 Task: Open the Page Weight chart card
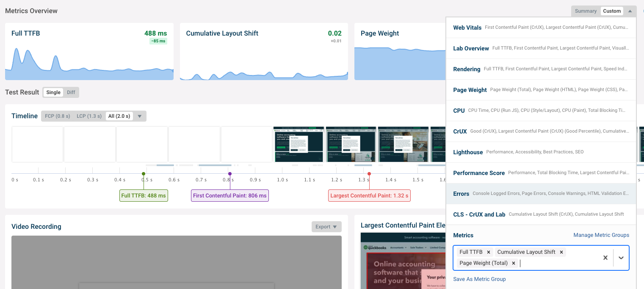pos(400,52)
